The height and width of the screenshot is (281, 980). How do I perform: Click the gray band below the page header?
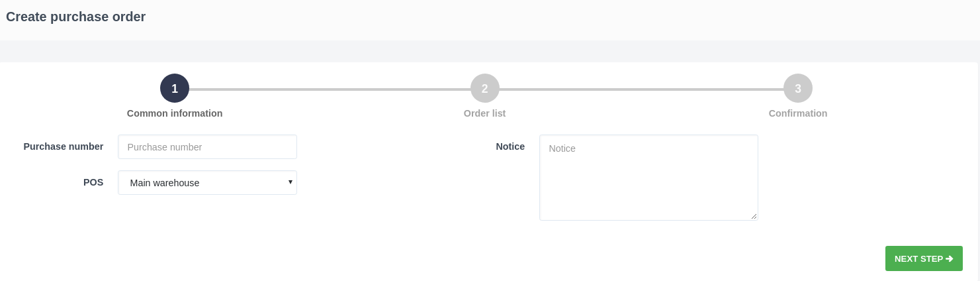(490, 51)
